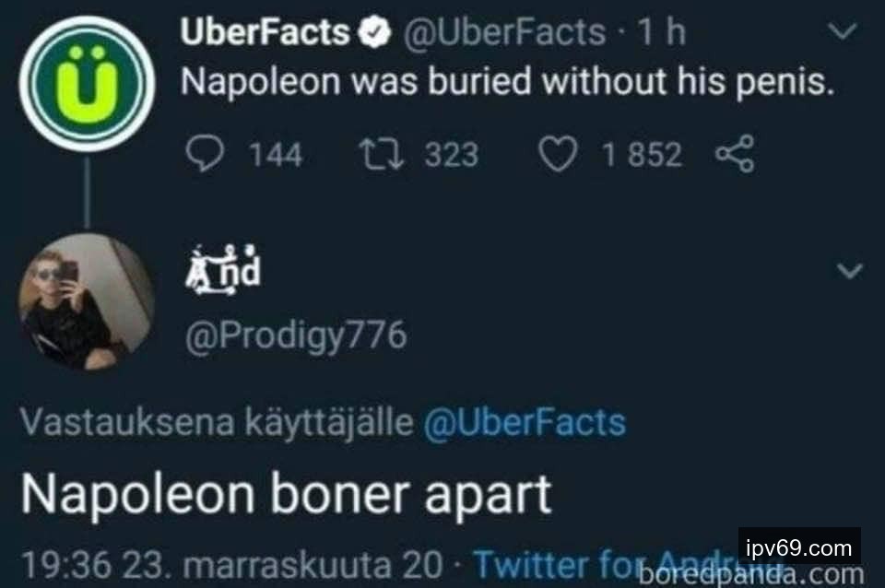
Task: Open the green UberFacts profile avatar
Action: pyautogui.click(x=86, y=85)
